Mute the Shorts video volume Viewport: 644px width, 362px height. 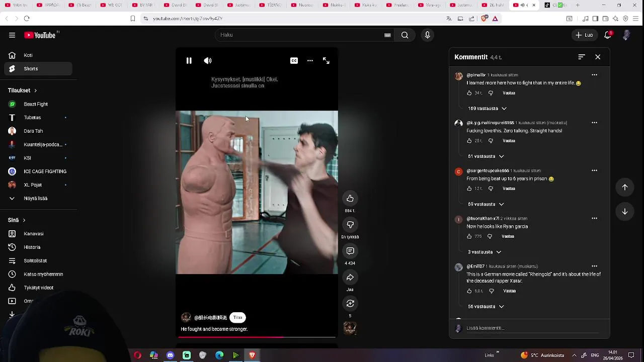208,61
